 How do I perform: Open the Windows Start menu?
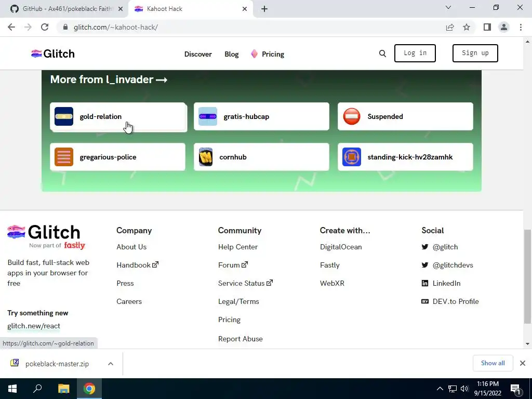point(12,389)
